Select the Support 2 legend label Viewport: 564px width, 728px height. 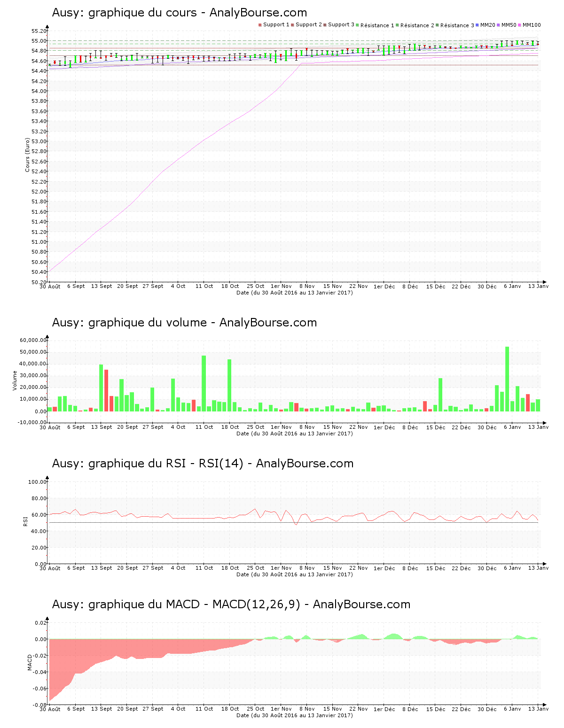pyautogui.click(x=309, y=25)
